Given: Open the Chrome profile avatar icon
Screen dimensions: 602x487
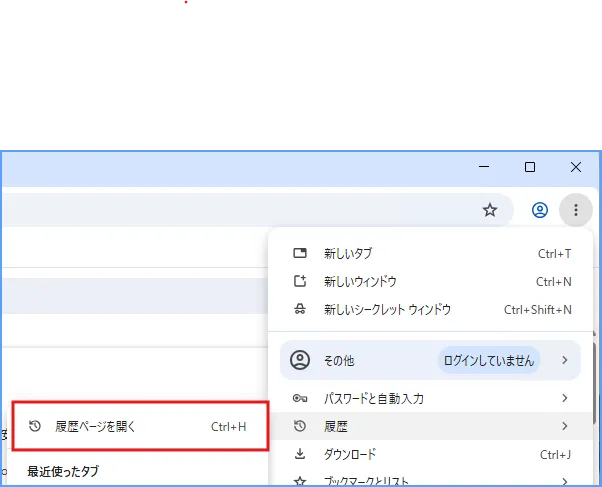Looking at the screenshot, I should pyautogui.click(x=539, y=210).
